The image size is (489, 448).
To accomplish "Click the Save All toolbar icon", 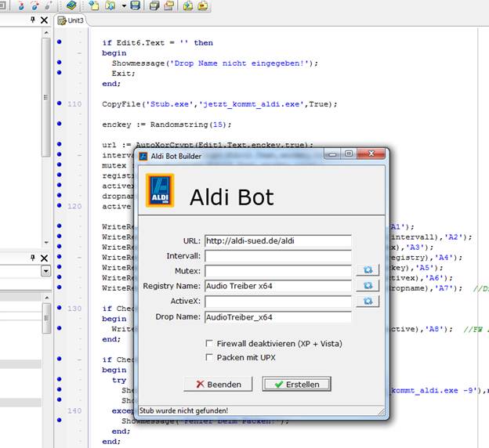I will click(154, 5).
